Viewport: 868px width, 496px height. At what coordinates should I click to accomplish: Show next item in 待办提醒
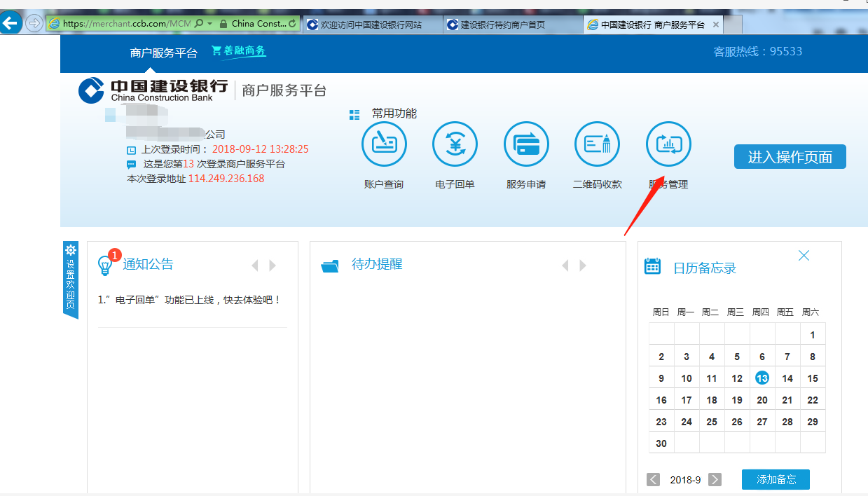[x=582, y=266]
